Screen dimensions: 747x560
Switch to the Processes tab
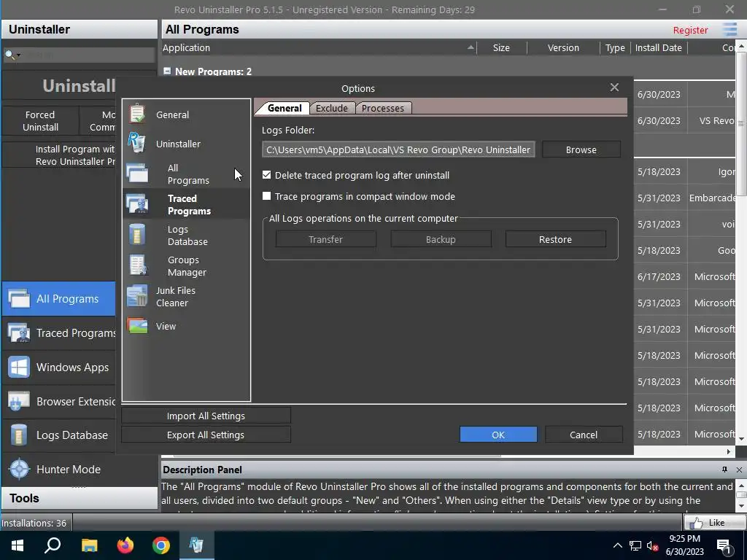[382, 108]
